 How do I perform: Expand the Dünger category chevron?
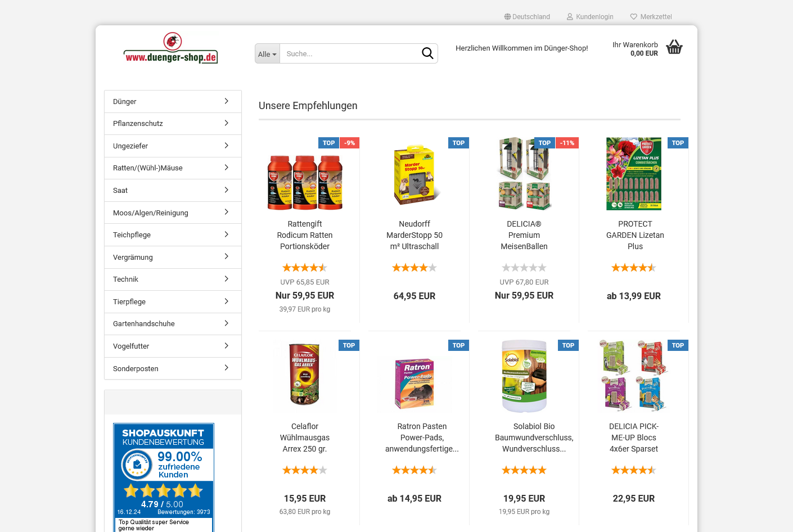pos(226,101)
